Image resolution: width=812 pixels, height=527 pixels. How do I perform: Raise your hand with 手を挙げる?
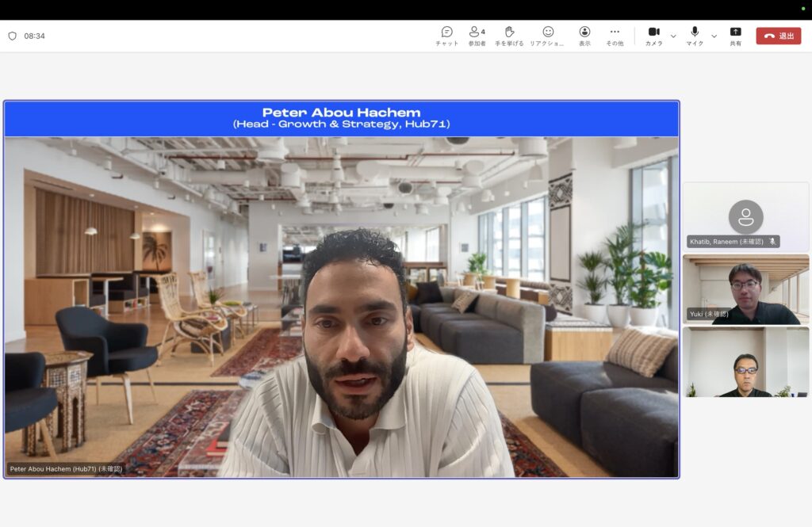coord(509,36)
